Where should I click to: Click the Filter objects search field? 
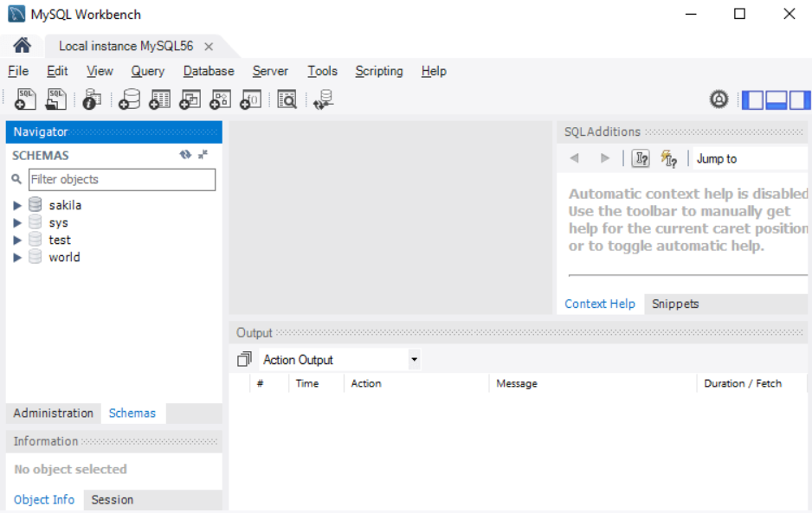122,179
